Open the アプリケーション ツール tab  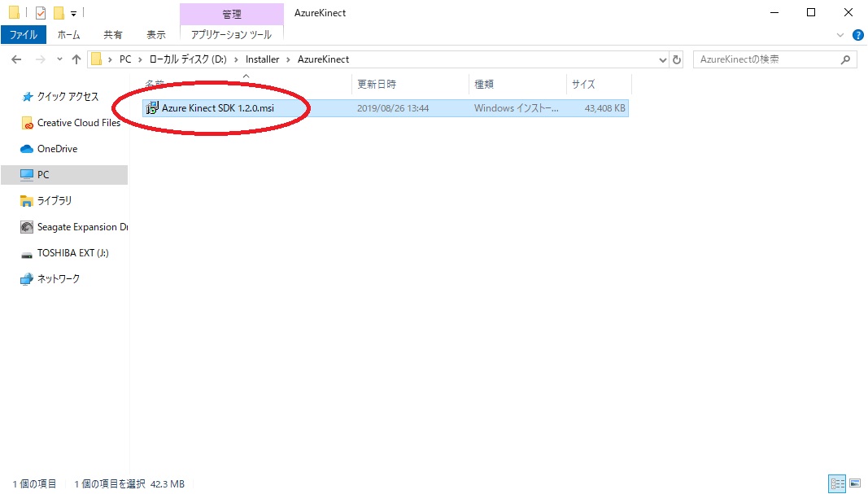click(231, 34)
